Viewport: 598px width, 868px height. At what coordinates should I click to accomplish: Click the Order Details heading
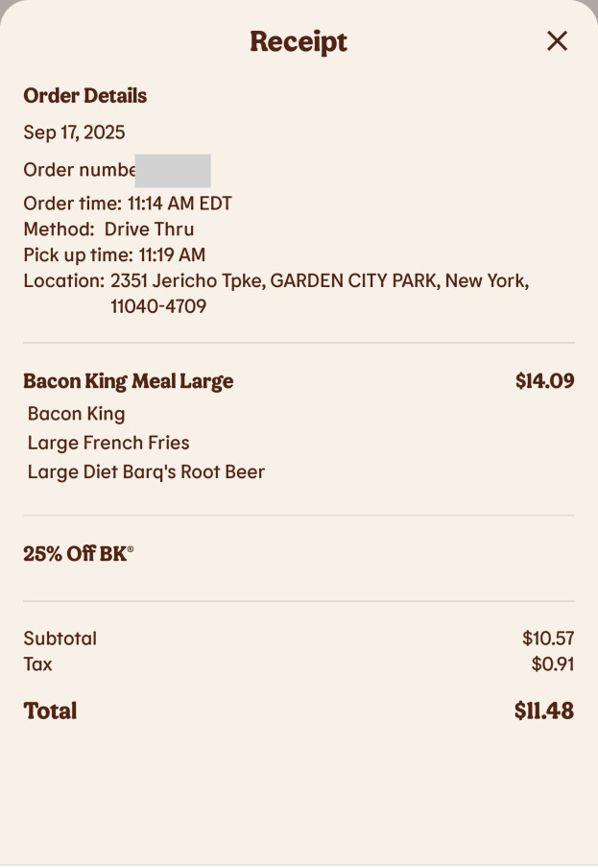tap(85, 96)
